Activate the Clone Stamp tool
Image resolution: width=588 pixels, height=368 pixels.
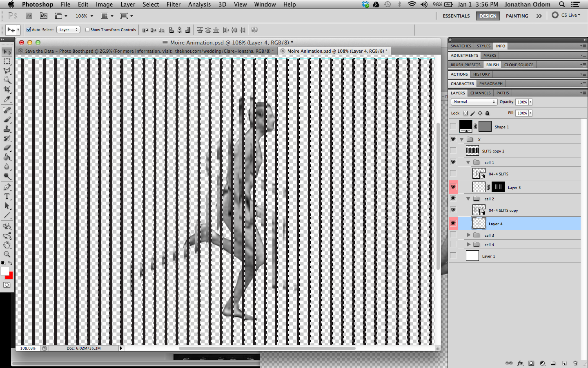click(7, 129)
